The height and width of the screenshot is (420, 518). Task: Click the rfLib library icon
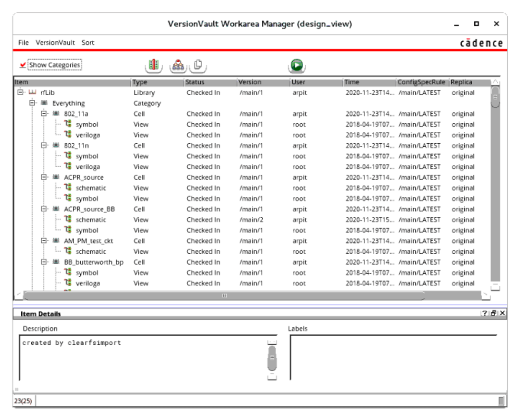click(33, 93)
